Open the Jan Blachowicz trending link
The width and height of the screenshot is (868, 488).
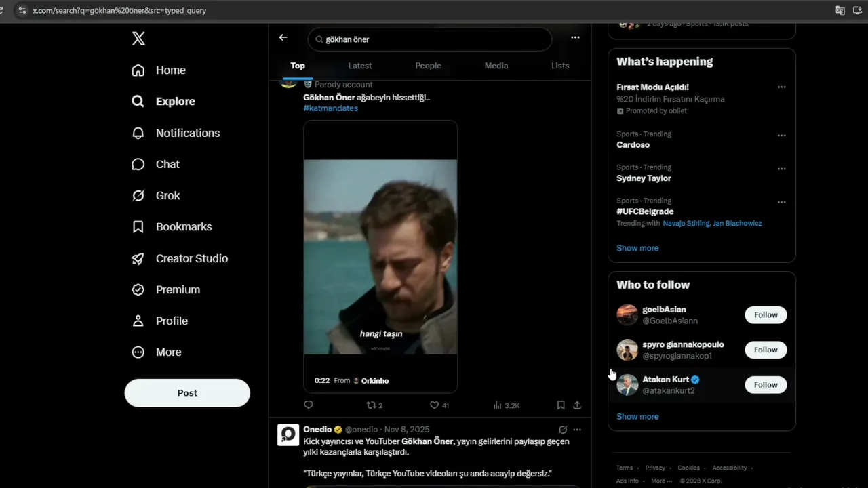pyautogui.click(x=737, y=224)
